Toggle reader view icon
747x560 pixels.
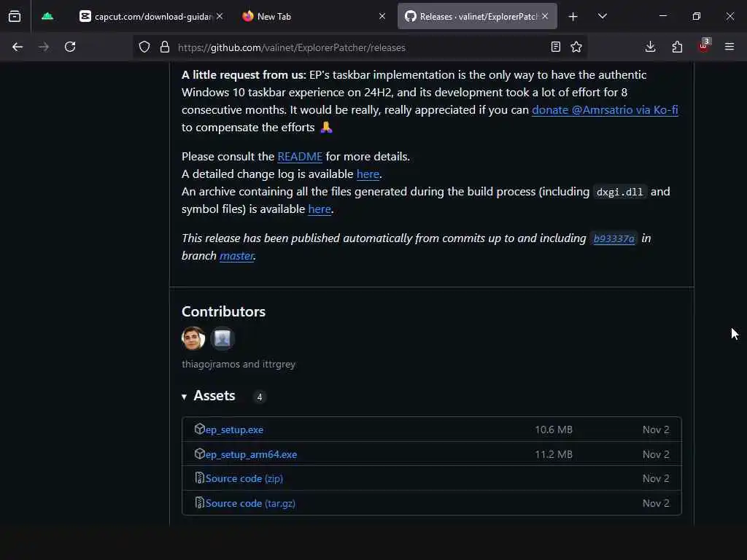pos(555,47)
